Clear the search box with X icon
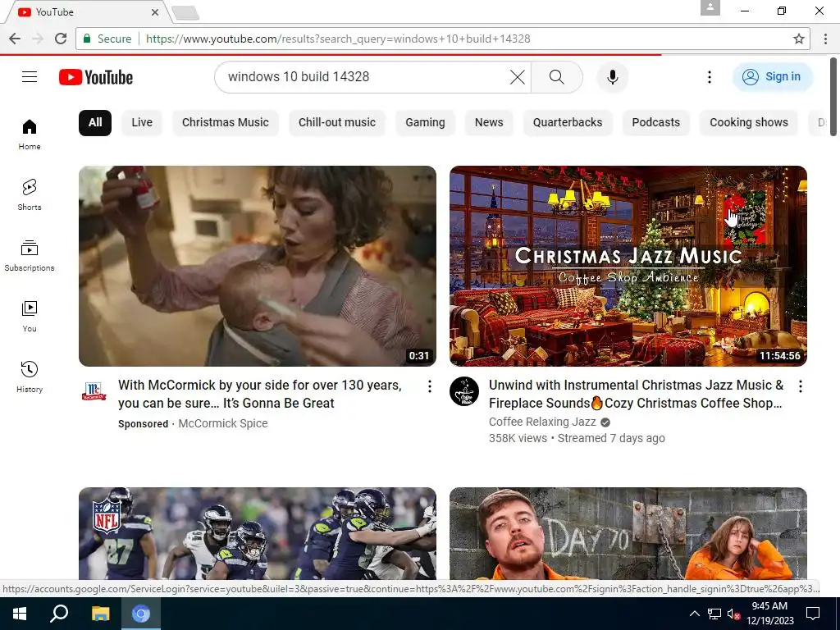840x630 pixels. coord(518,77)
